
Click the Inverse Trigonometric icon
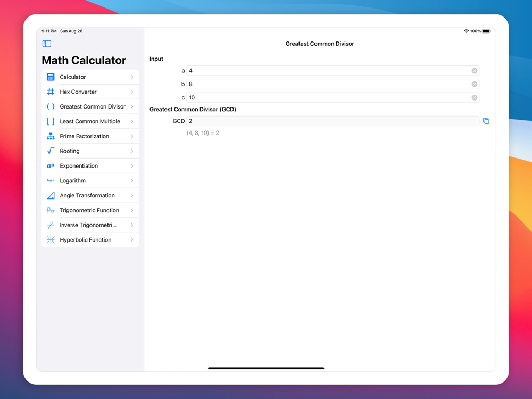coord(51,225)
